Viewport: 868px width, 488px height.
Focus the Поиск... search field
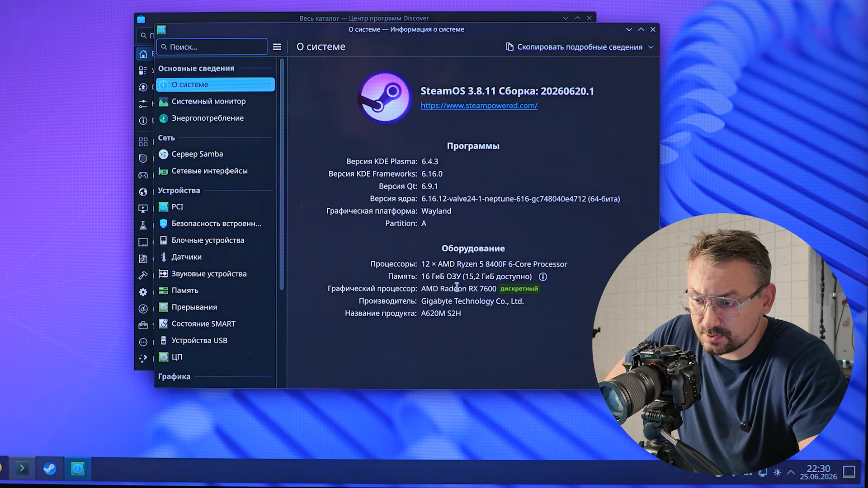pos(212,47)
